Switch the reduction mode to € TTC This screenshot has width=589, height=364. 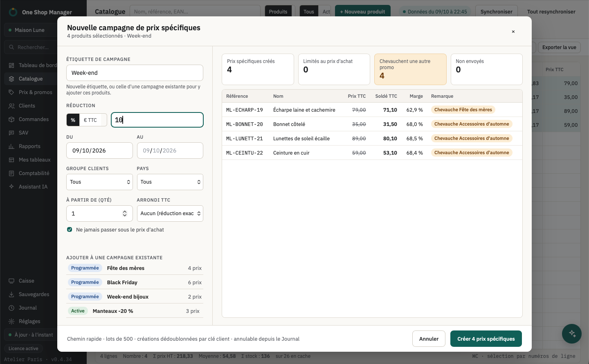point(90,120)
